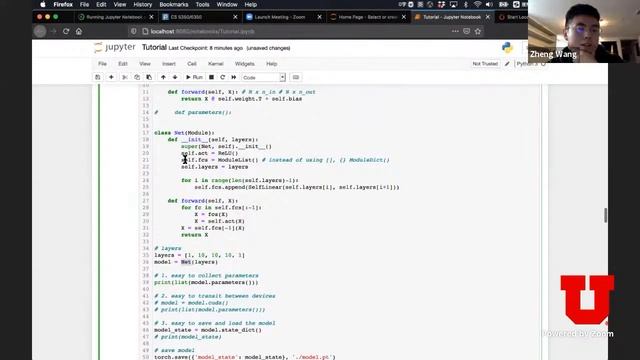The width and height of the screenshot is (640, 360).
Task: Interrupt the kernel with the stop icon
Action: click(x=211, y=77)
